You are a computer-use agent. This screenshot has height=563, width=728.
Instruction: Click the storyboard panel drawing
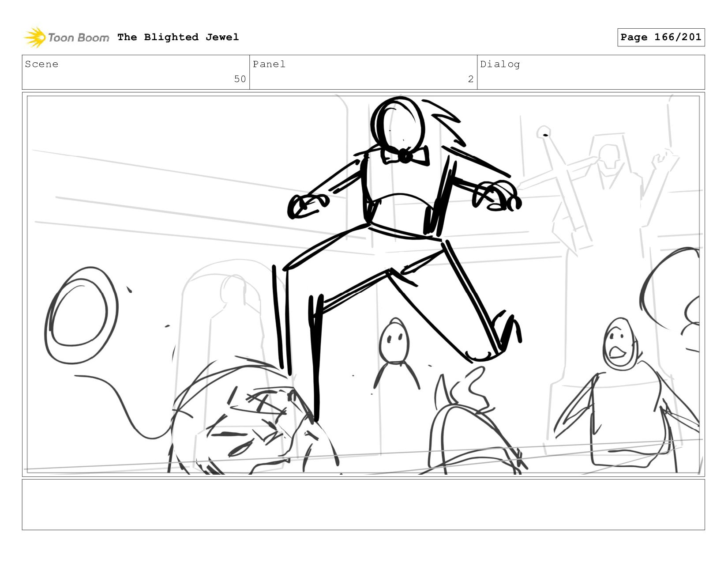pyautogui.click(x=363, y=284)
